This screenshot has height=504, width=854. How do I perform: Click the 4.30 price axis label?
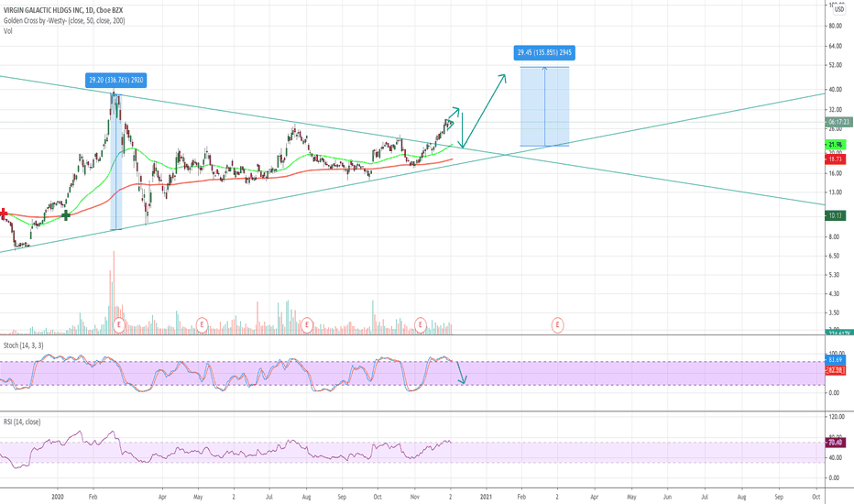coord(835,294)
